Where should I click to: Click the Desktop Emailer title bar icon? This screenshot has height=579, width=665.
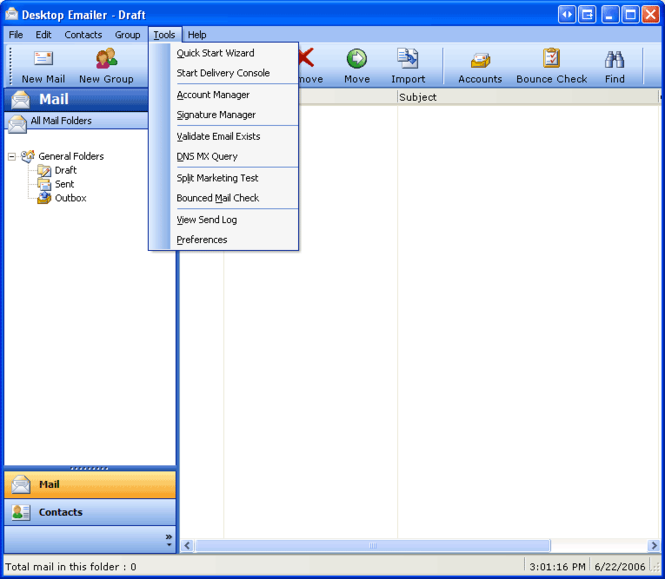pos(12,14)
